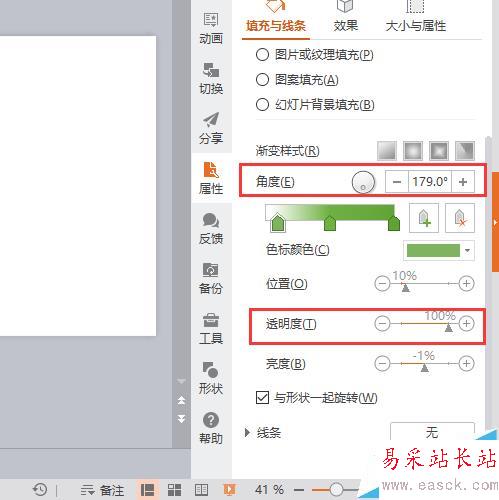Image resolution: width=499 pixels, height=500 pixels.
Task: Switch to slide sorter view
Action: pyautogui.click(x=174, y=490)
